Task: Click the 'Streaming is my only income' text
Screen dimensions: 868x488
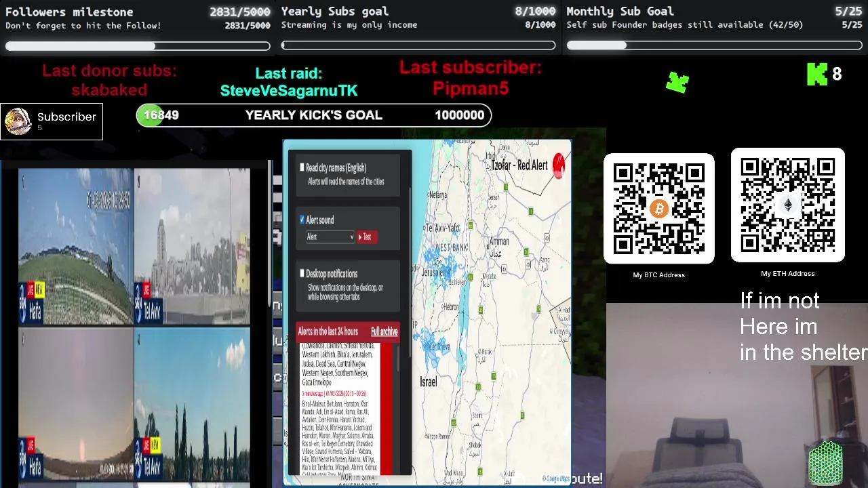Action: pyautogui.click(x=349, y=25)
